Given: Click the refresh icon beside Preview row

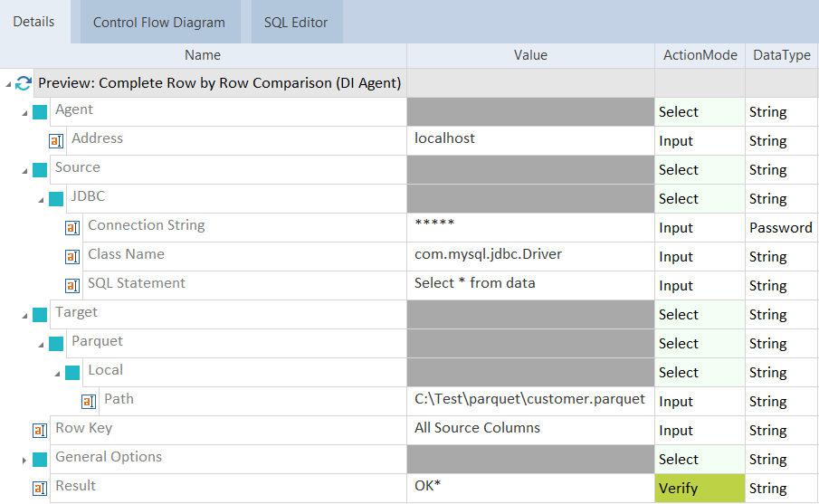Looking at the screenshot, I should pos(24,83).
